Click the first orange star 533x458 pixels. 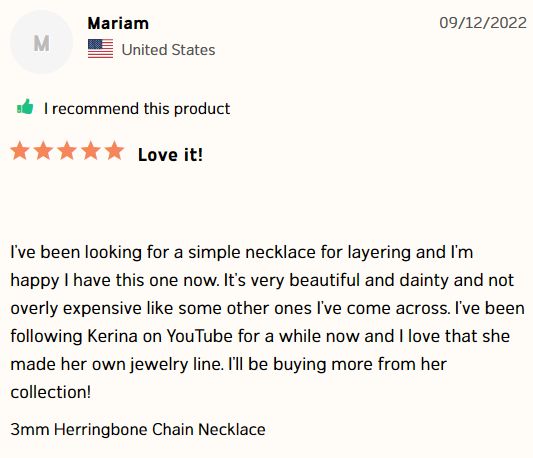[x=20, y=151]
